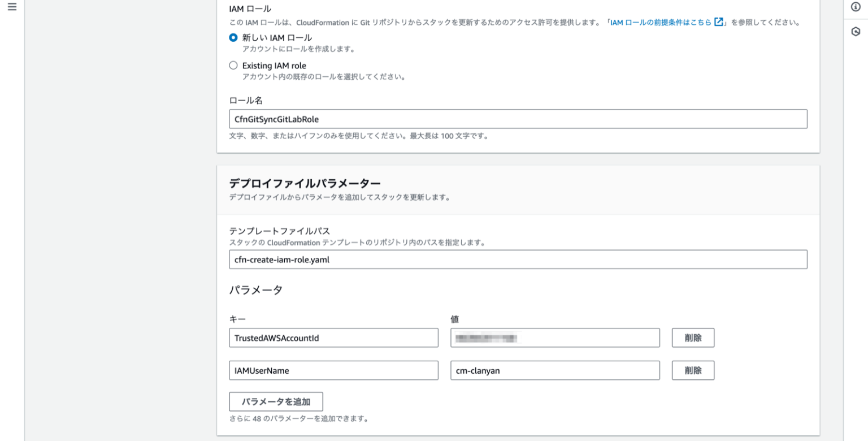This screenshot has height=441, width=868.
Task: Click the IAMUserName key input
Action: (333, 370)
